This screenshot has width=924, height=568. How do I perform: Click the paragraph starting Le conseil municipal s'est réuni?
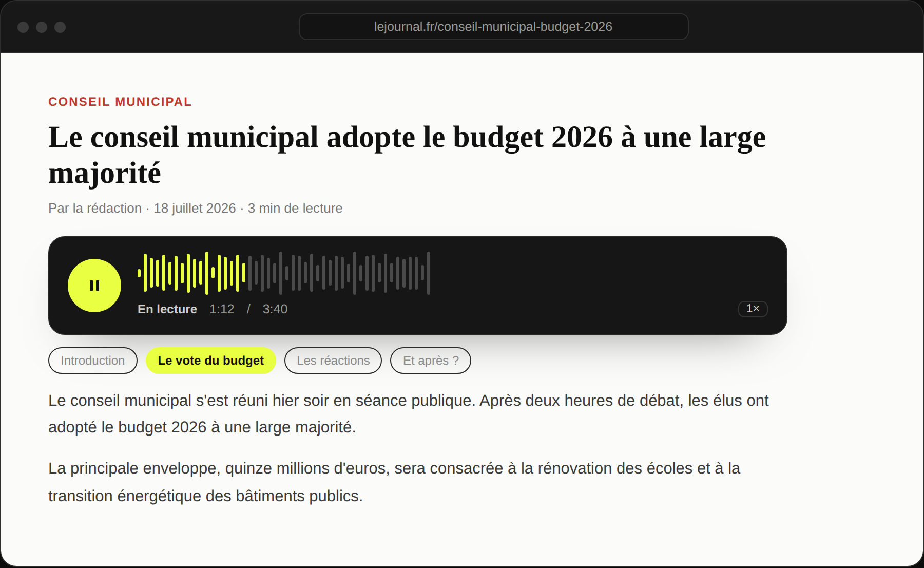pos(408,414)
